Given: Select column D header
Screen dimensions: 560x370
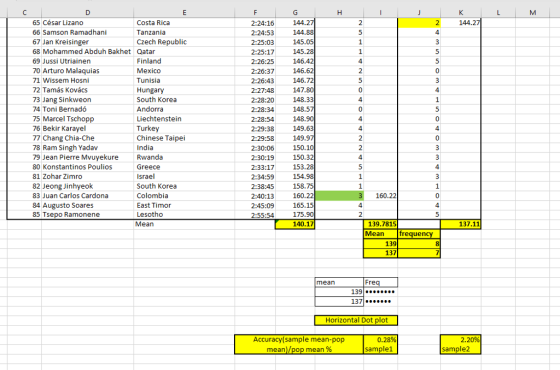Looking at the screenshot, I should (x=88, y=12).
